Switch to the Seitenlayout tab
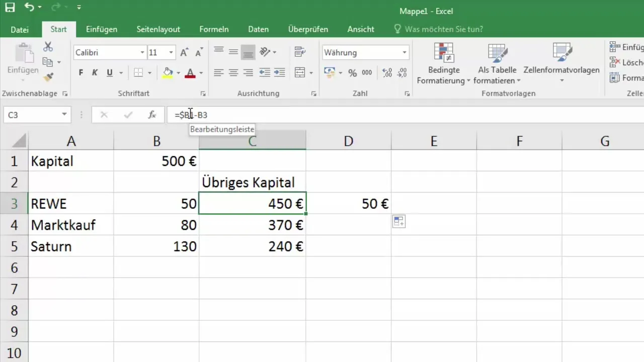The height and width of the screenshot is (362, 644). pyautogui.click(x=158, y=29)
